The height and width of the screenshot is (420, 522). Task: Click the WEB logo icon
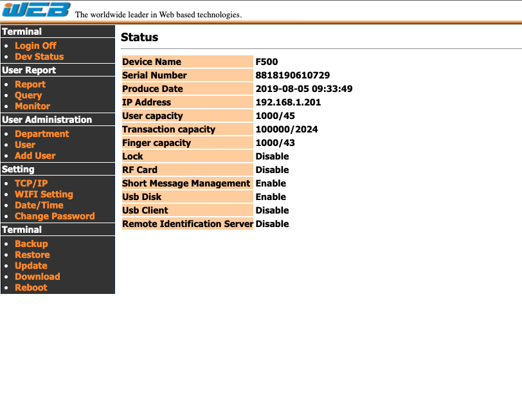[35, 9]
